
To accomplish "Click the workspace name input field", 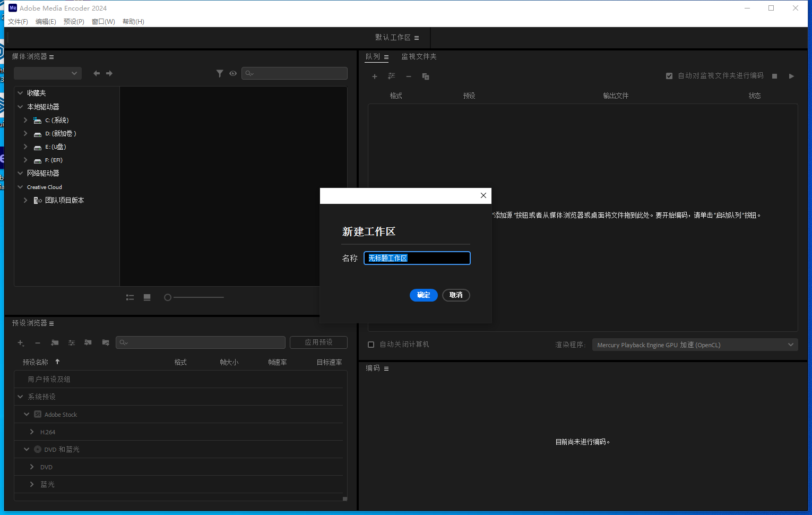I will click(417, 258).
